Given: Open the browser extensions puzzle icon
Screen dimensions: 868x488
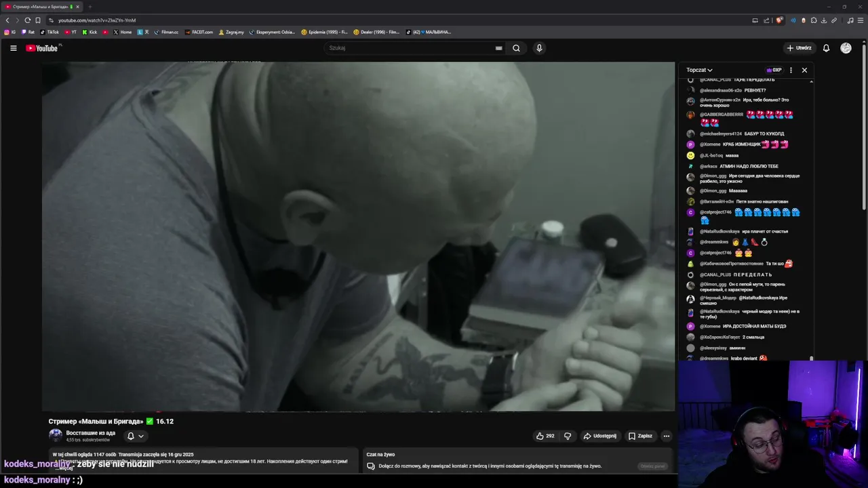Looking at the screenshot, I should [814, 20].
